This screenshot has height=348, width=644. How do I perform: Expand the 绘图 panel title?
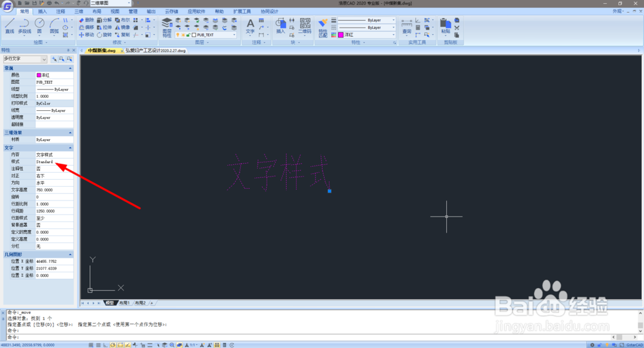point(40,43)
